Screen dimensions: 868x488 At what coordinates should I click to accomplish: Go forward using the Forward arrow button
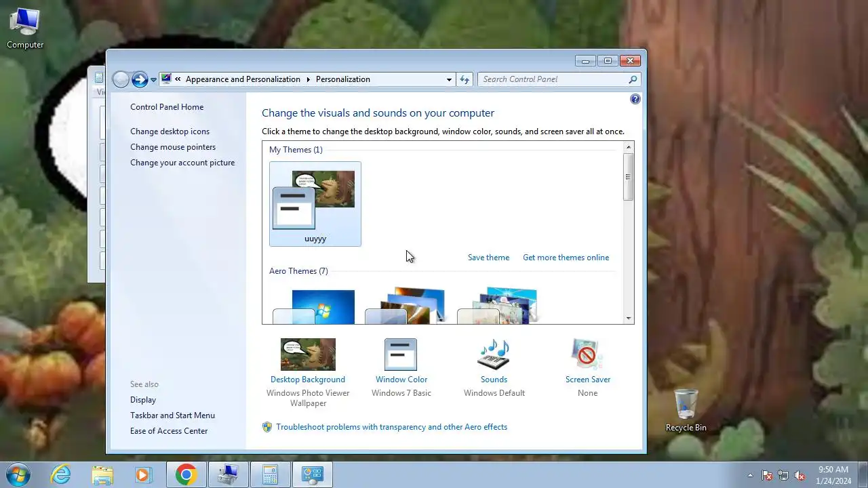tap(140, 79)
